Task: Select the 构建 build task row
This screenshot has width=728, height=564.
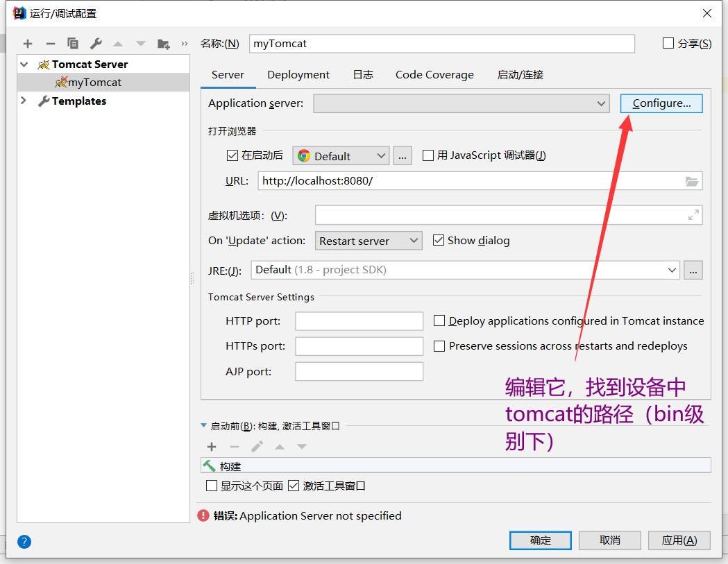Action: click(456, 465)
